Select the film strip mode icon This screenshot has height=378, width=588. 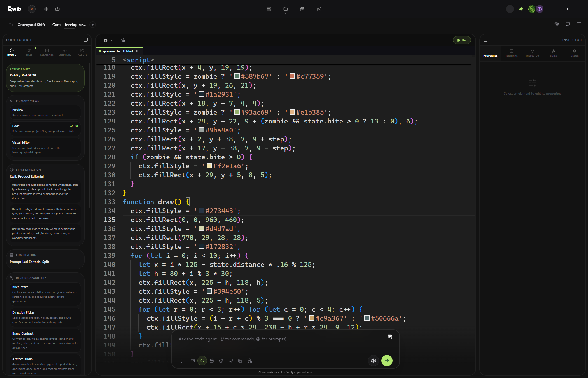(x=240, y=361)
